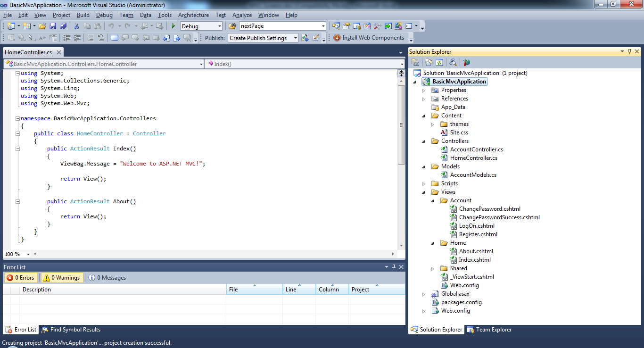The height and width of the screenshot is (348, 644).
Task: Click the Install Web Components button
Action: pyautogui.click(x=369, y=38)
